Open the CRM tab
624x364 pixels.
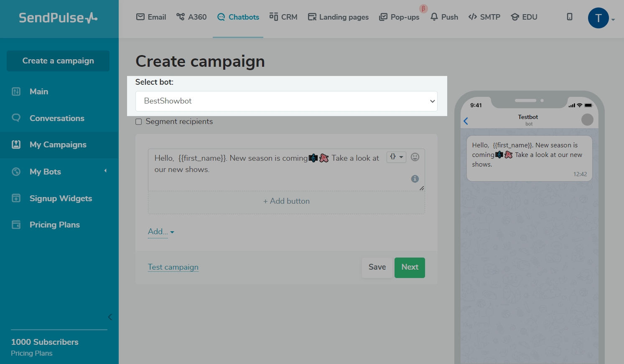click(x=283, y=17)
